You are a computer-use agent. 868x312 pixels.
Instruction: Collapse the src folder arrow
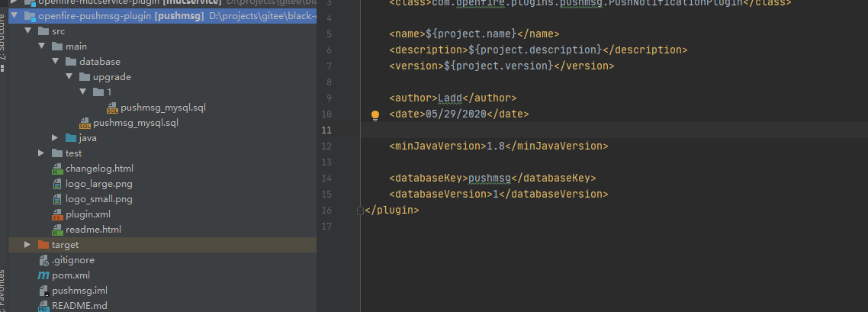pyautogui.click(x=27, y=31)
